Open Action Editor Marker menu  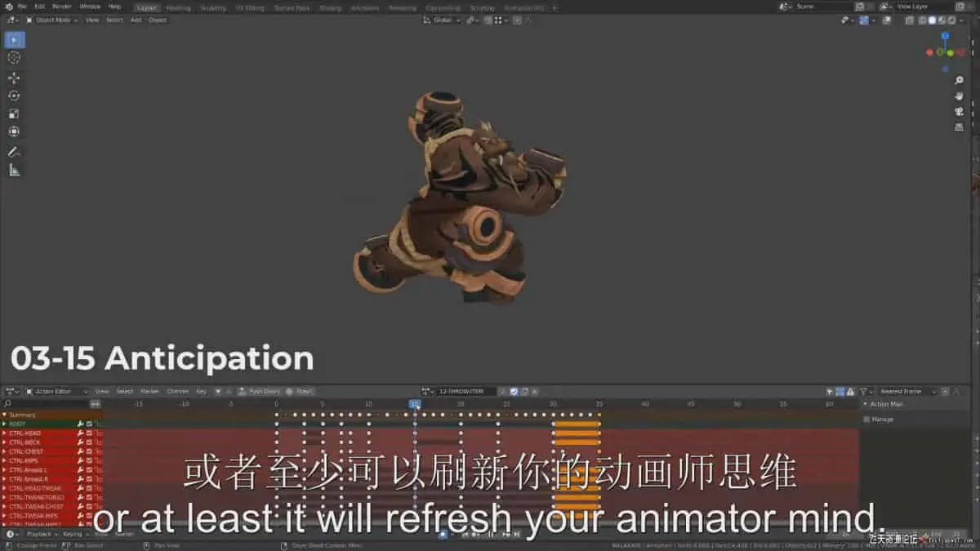(x=149, y=391)
